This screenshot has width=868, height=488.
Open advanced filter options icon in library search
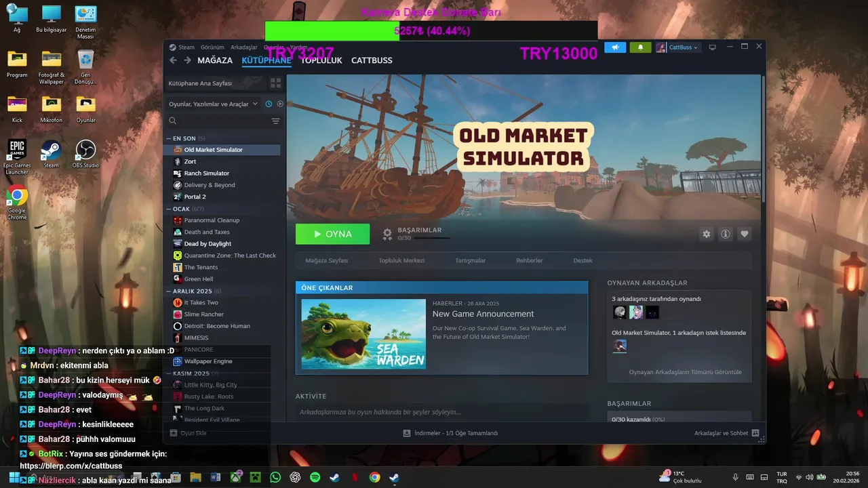[x=275, y=121]
